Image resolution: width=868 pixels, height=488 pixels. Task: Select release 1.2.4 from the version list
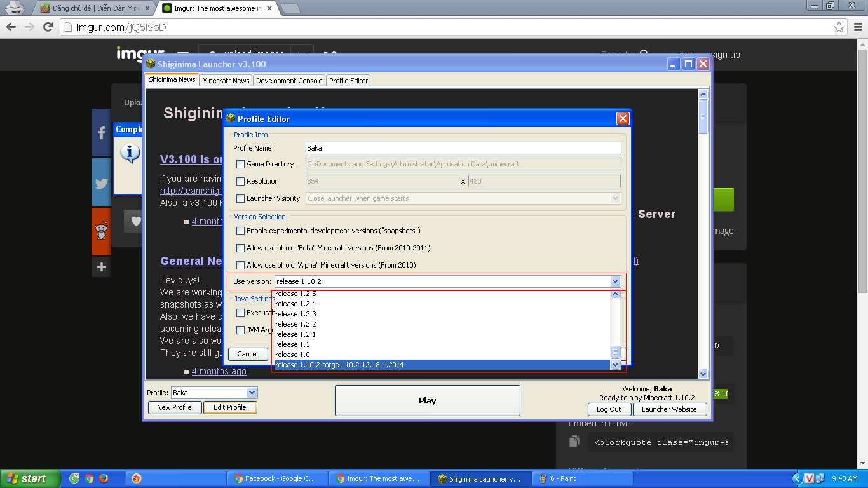coord(441,304)
